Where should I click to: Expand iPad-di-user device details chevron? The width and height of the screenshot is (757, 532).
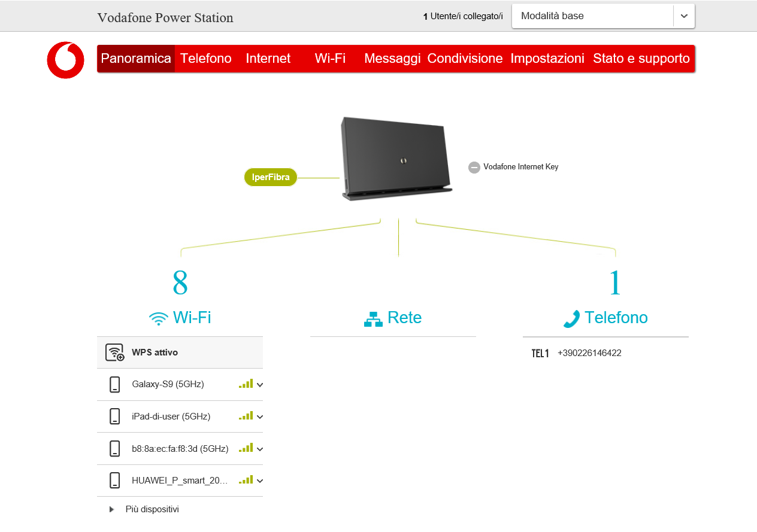pyautogui.click(x=260, y=417)
